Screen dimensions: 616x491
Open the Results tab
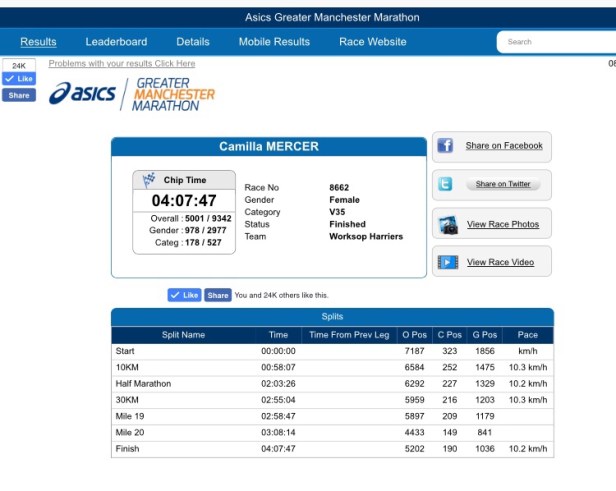coord(38,42)
